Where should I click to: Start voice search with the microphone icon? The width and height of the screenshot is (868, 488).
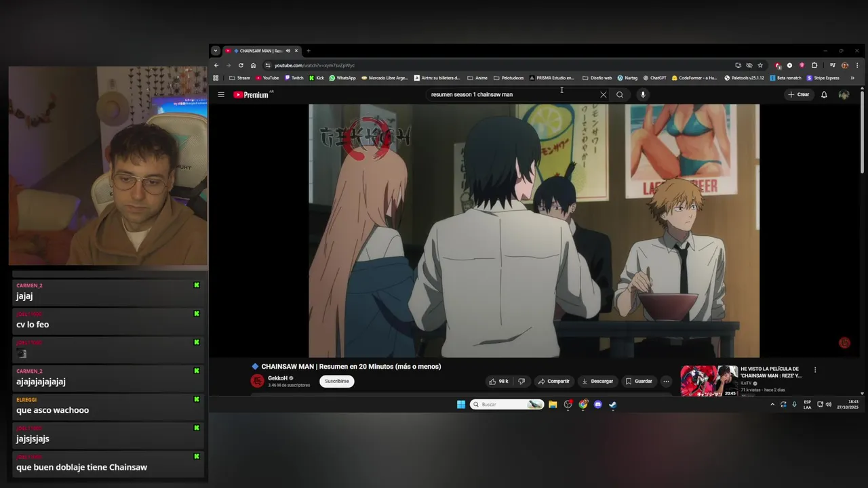click(643, 95)
